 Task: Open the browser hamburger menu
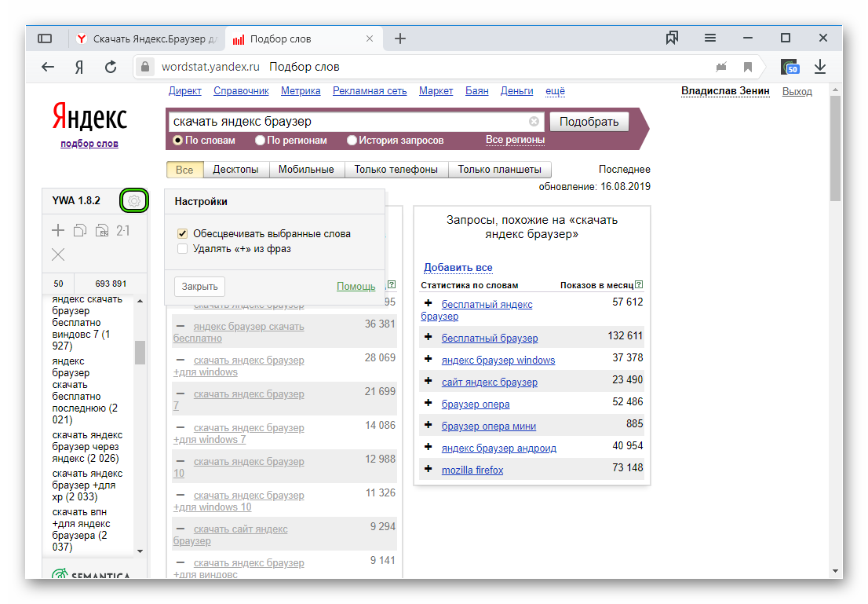(x=709, y=38)
